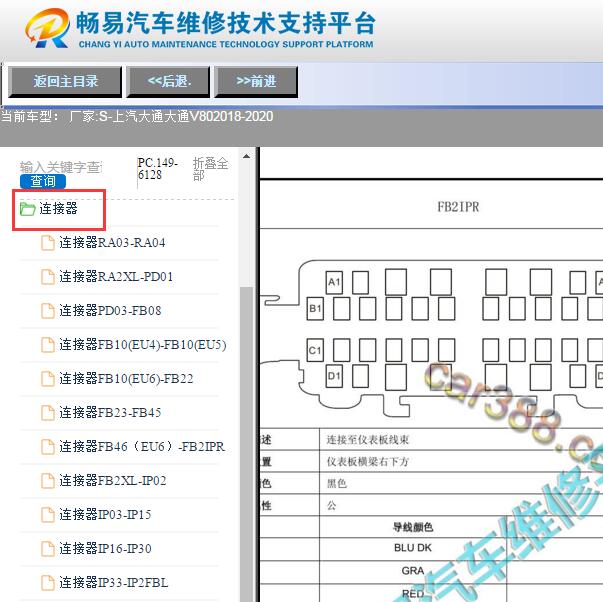Viewport: 603px width, 602px height.
Task: Go forward using the >>前进 button
Action: coord(256,82)
